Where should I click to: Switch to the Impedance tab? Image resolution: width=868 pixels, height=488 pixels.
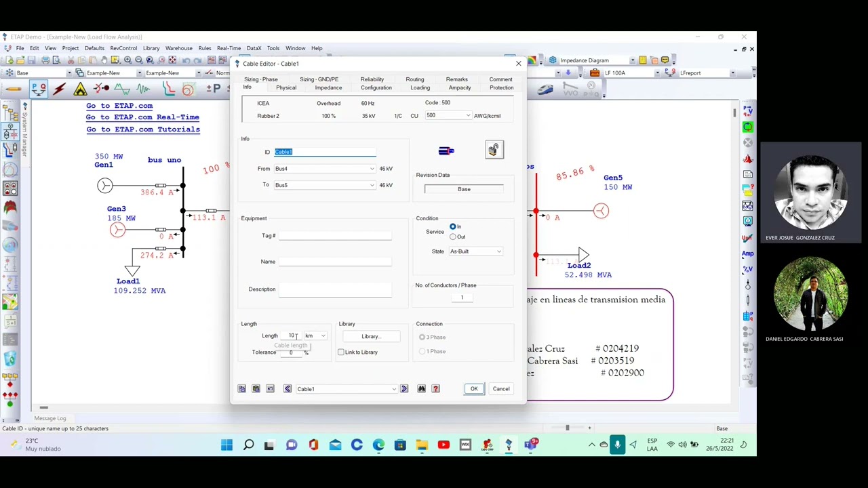[x=328, y=88]
